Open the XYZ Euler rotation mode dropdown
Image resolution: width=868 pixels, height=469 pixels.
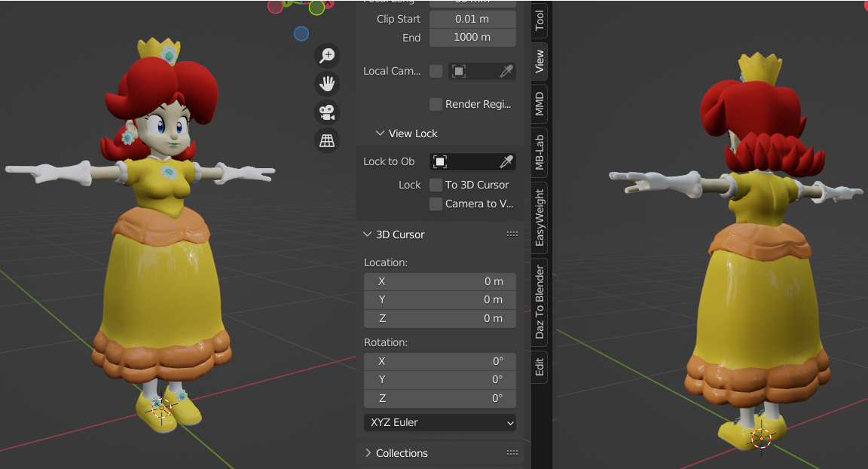440,422
